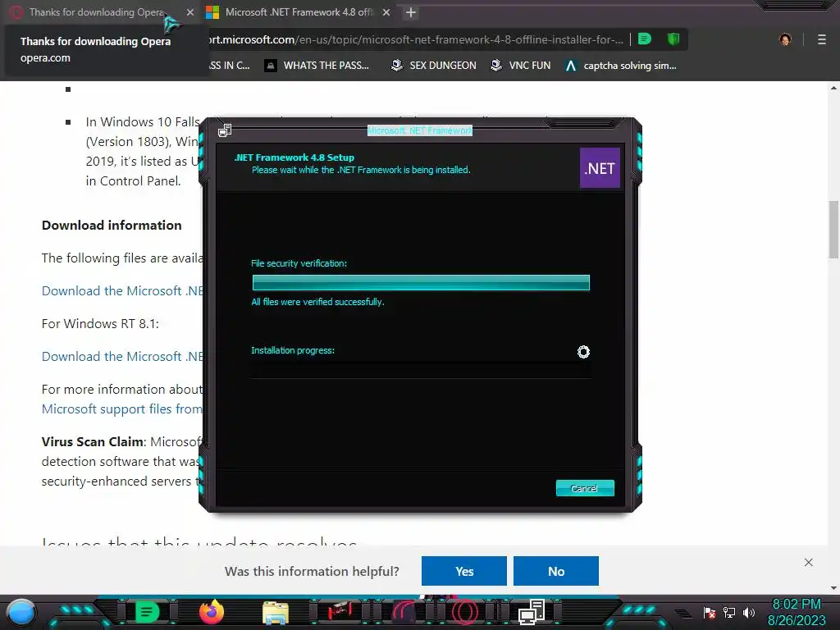Click the purple .NET logo in setup

[600, 167]
